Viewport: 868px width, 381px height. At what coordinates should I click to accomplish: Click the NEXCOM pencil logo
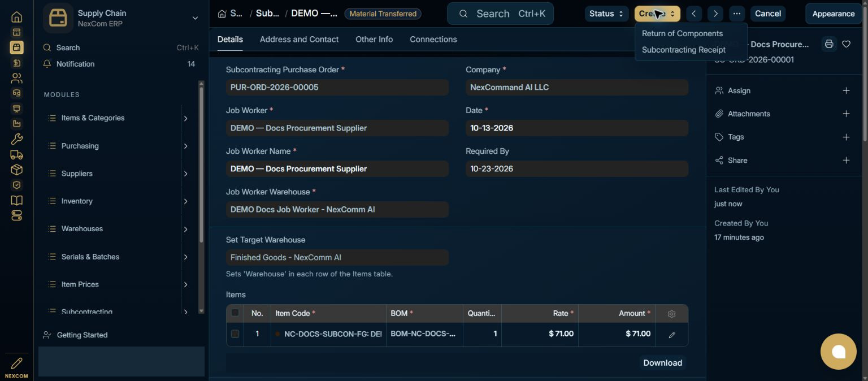click(16, 367)
